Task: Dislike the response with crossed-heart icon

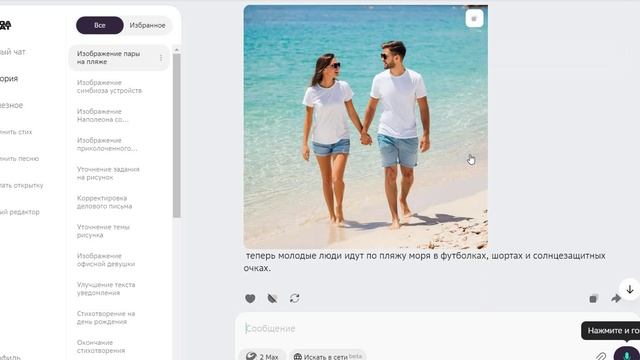Action: pyautogui.click(x=272, y=298)
